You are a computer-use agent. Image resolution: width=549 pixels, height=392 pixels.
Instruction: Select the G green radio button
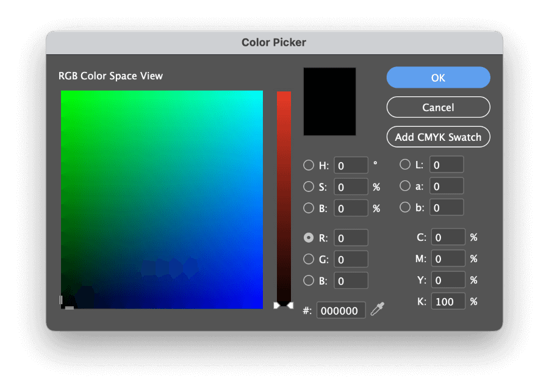309,259
